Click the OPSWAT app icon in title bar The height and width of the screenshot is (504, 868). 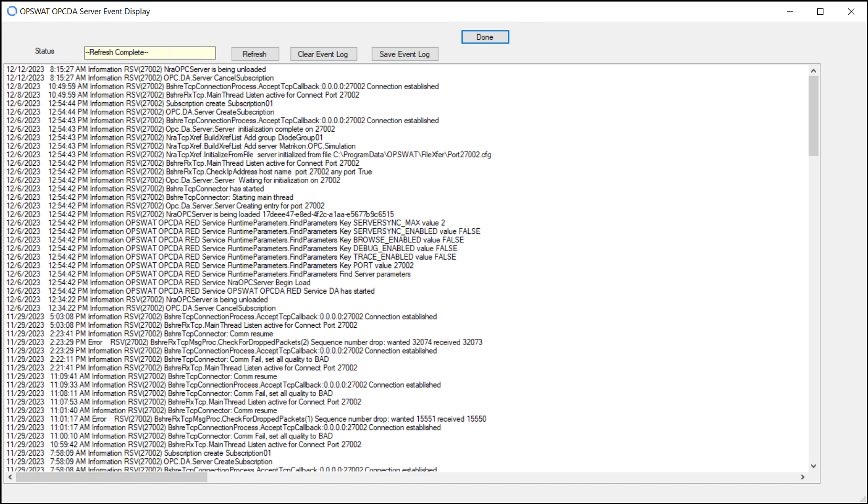tap(12, 11)
